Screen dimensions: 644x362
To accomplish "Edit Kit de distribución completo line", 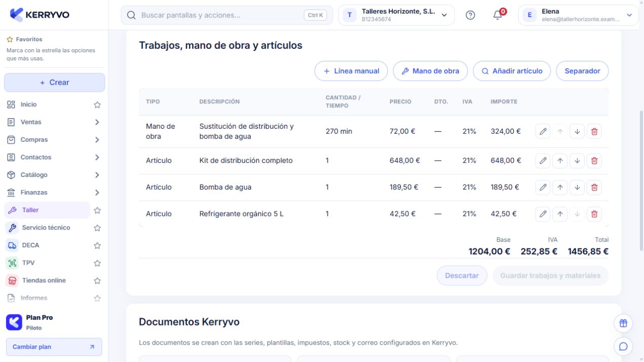I will click(x=543, y=161).
